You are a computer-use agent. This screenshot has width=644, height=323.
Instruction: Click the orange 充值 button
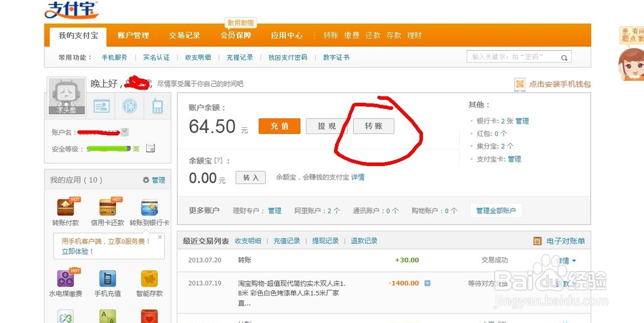coord(279,126)
